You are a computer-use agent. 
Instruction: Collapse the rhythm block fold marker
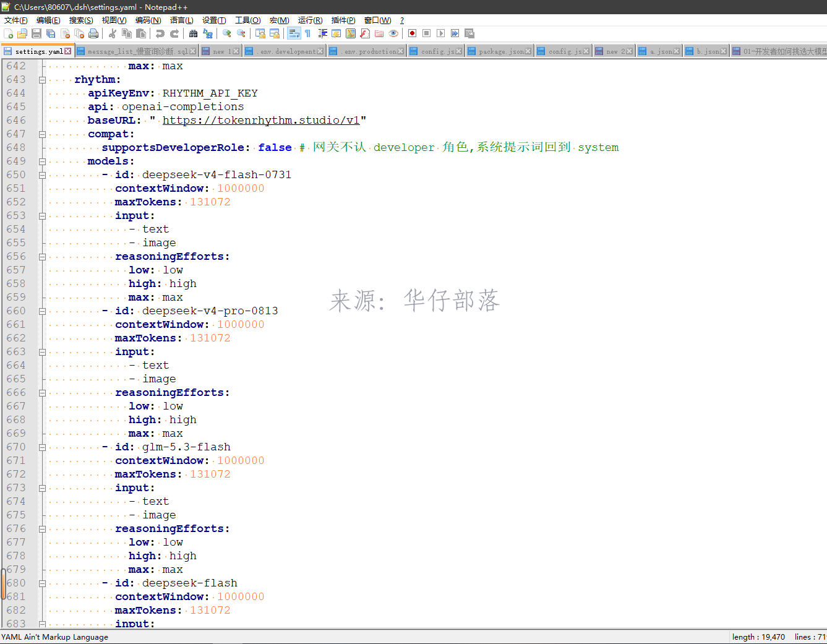(x=42, y=80)
